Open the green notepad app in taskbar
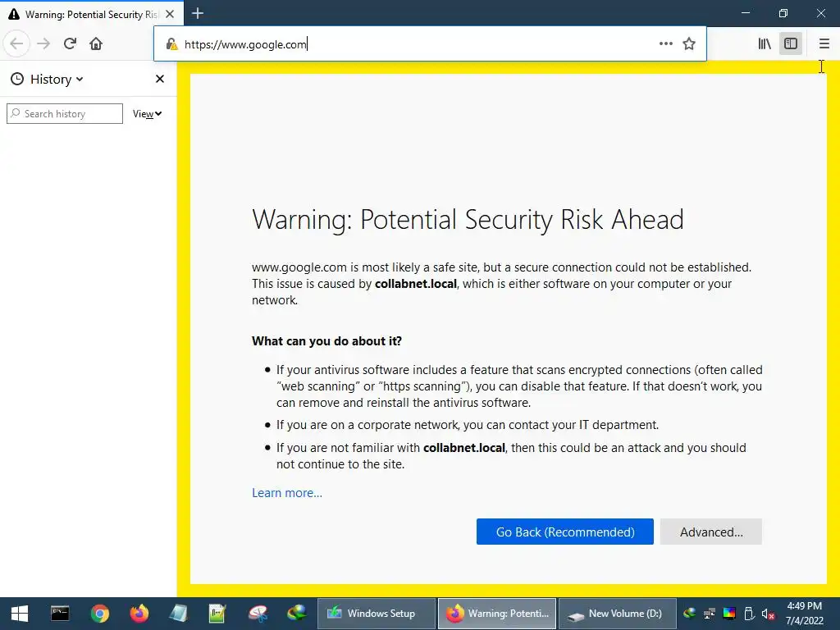The height and width of the screenshot is (630, 840). (217, 614)
